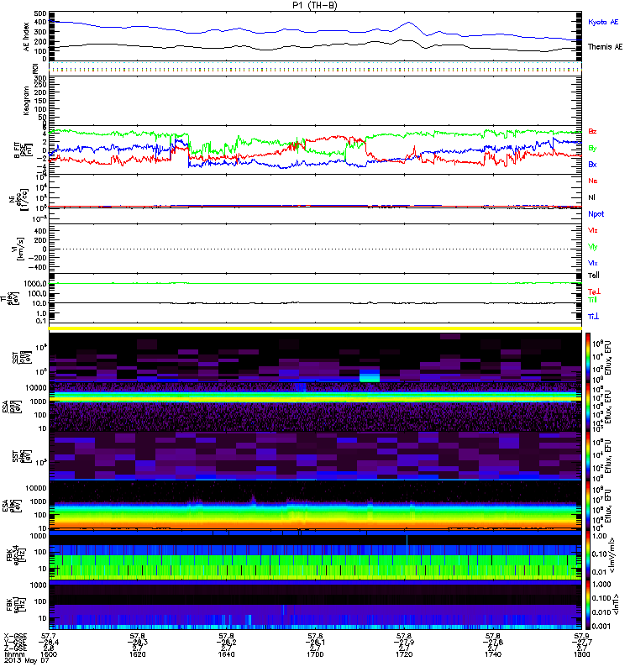Image resolution: width=630 pixels, height=672 pixels.
Task: Click the date label 2013 May 07
Action: pyautogui.click(x=27, y=660)
